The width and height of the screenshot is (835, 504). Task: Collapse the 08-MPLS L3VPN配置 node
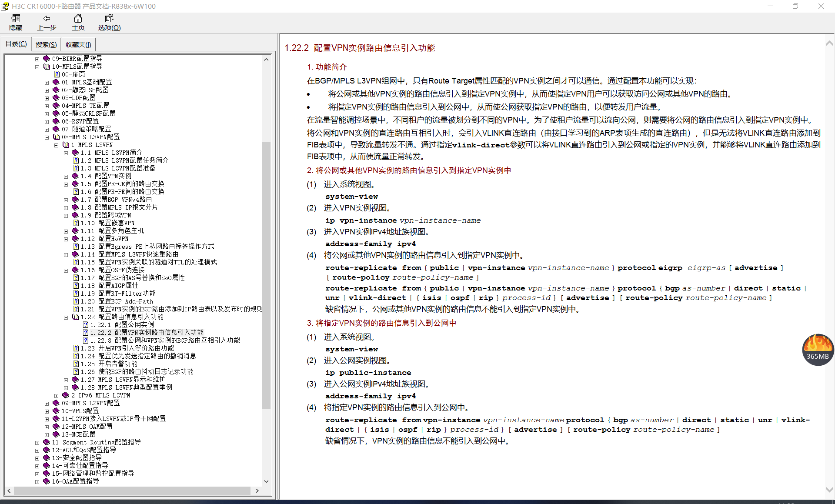click(x=47, y=137)
